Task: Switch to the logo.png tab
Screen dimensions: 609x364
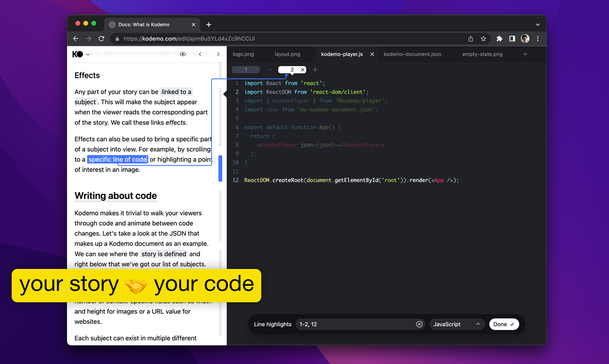Action: (x=244, y=54)
